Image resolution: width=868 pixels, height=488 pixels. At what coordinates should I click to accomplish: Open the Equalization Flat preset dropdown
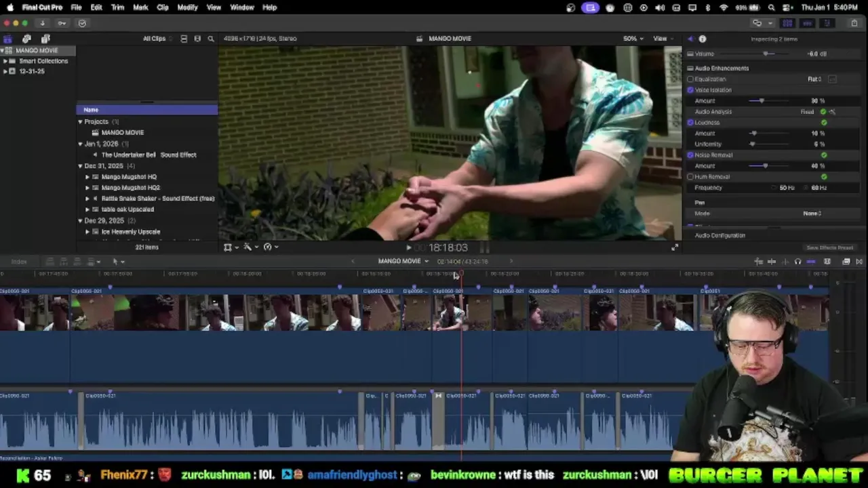click(814, 79)
